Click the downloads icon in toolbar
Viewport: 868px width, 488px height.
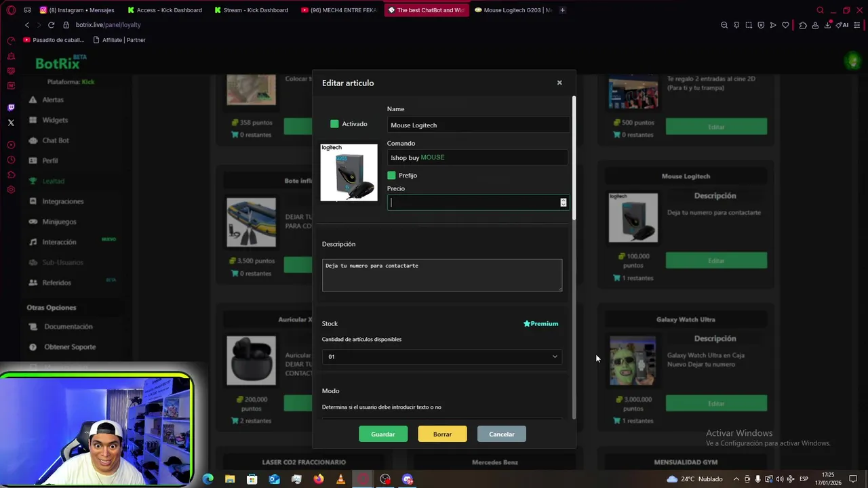tap(827, 25)
